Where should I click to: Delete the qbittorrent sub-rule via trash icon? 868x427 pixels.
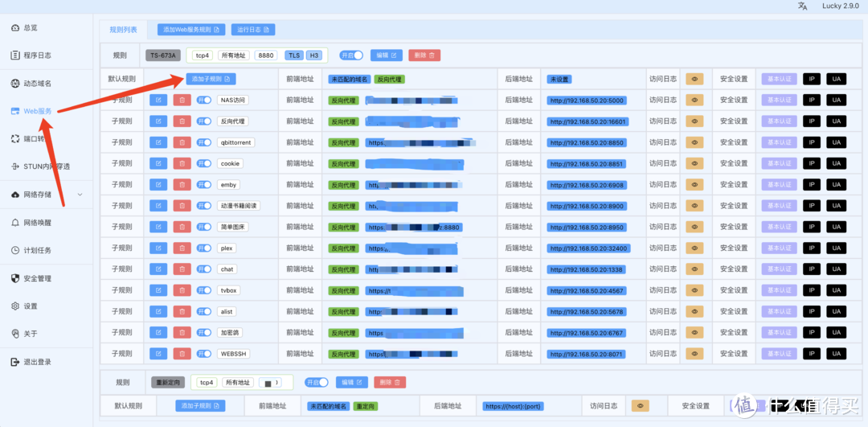click(182, 142)
